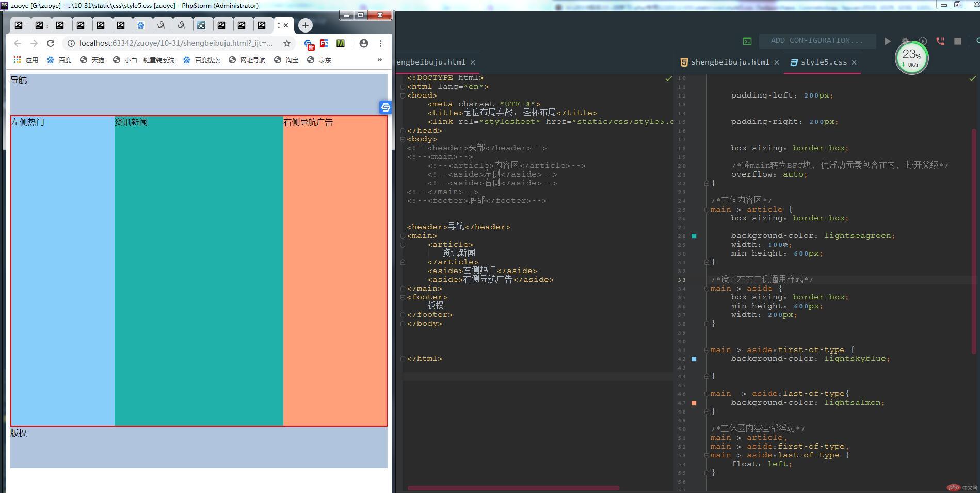The image size is (980, 493).
Task: Open the 天猫 bookmark
Action: click(x=92, y=60)
